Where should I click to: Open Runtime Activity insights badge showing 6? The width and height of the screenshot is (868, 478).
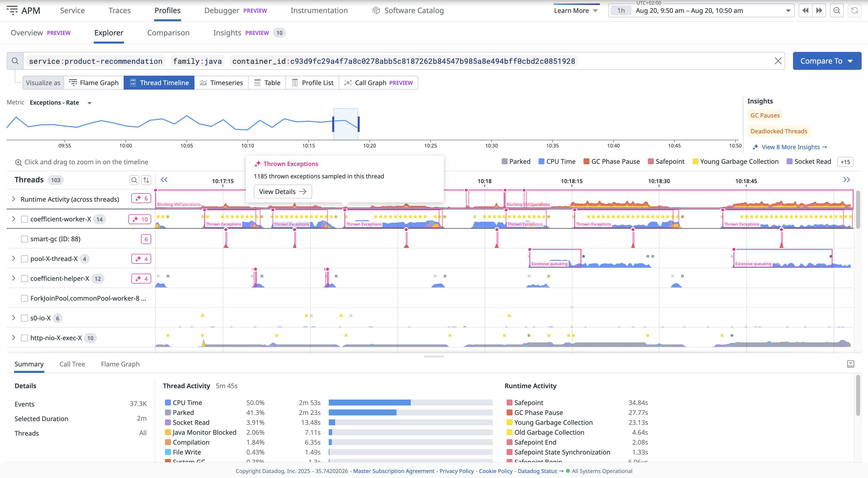[141, 199]
